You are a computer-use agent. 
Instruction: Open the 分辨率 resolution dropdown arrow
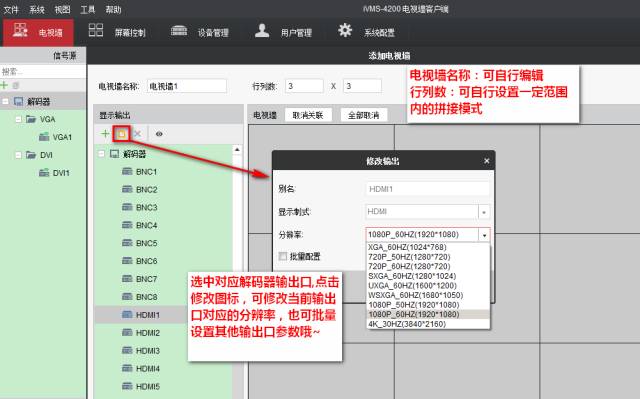[x=484, y=235]
